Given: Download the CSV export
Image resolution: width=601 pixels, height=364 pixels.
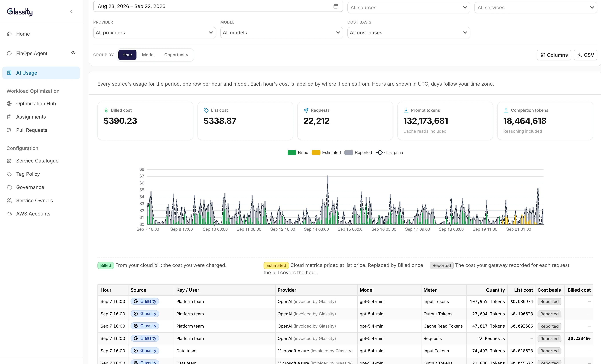Looking at the screenshot, I should (585, 55).
